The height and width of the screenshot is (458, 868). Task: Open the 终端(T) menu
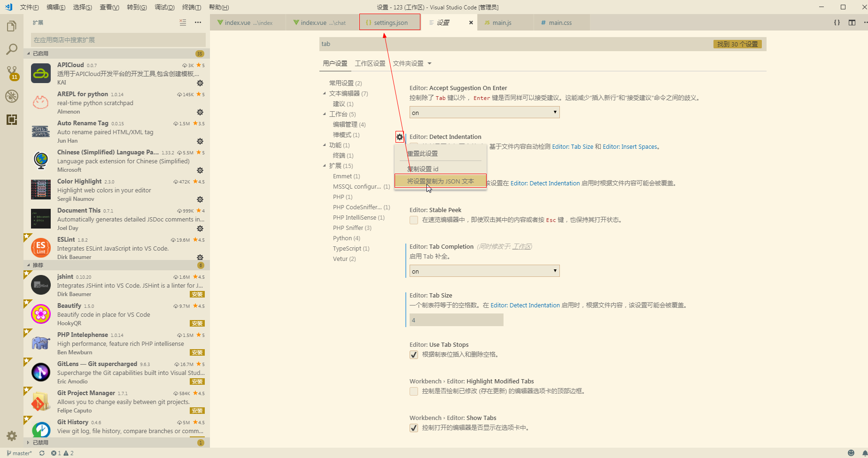click(x=192, y=7)
